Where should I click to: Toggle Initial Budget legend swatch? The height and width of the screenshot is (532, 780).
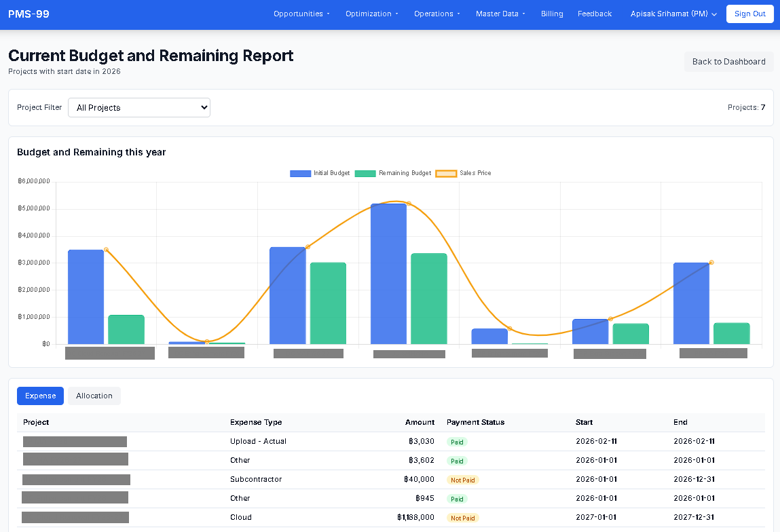[300, 174]
